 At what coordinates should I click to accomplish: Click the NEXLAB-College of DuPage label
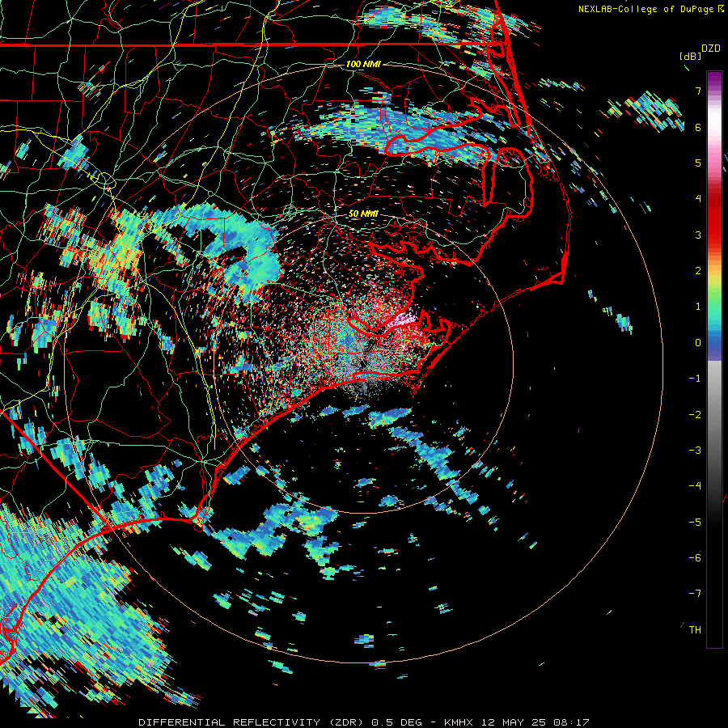tap(645, 9)
